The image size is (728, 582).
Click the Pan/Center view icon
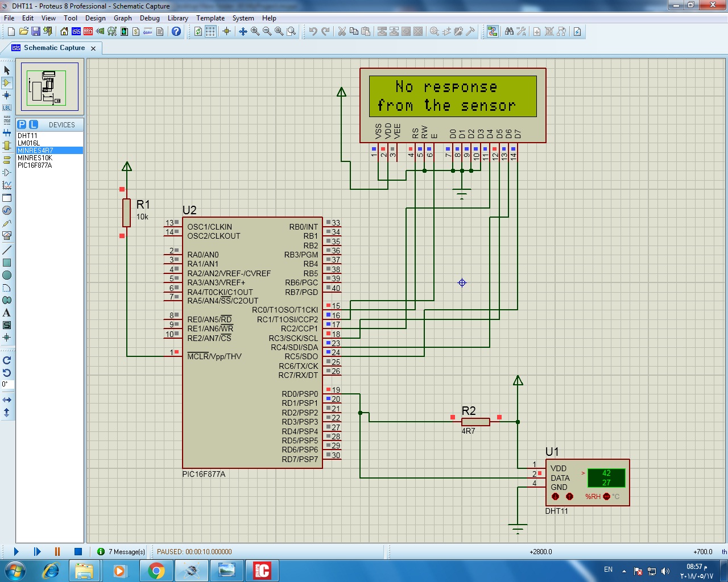[243, 31]
